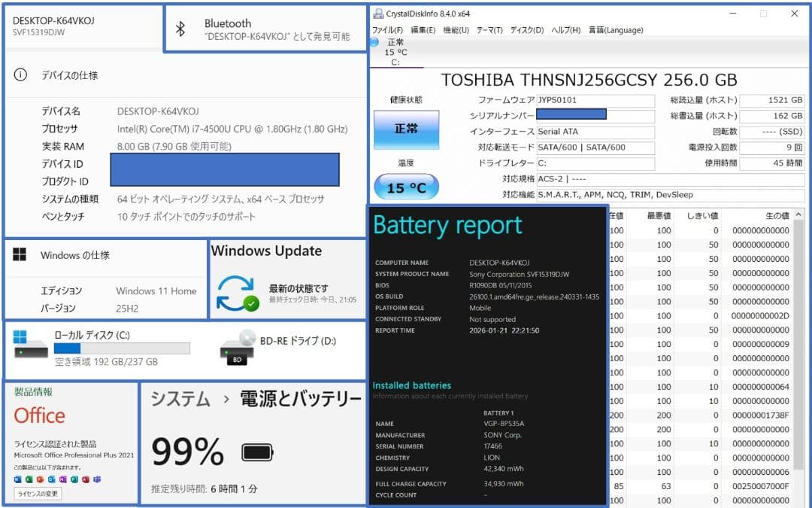812x508 pixels.
Task: Open the Outlook icon in the Office list
Action: tap(50, 479)
